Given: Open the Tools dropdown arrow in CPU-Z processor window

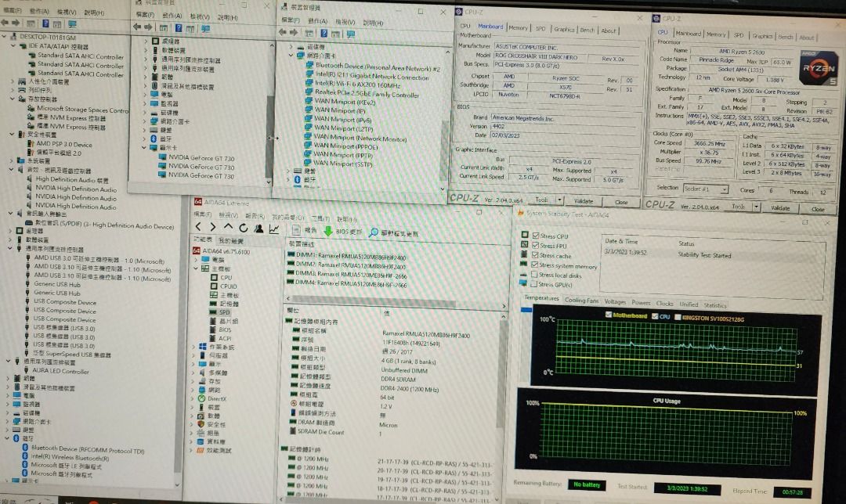Looking at the screenshot, I should 756,207.
